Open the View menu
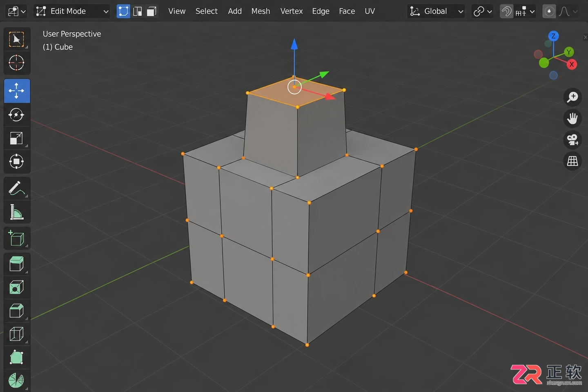Viewport: 588px width, 392px height. 177,11
